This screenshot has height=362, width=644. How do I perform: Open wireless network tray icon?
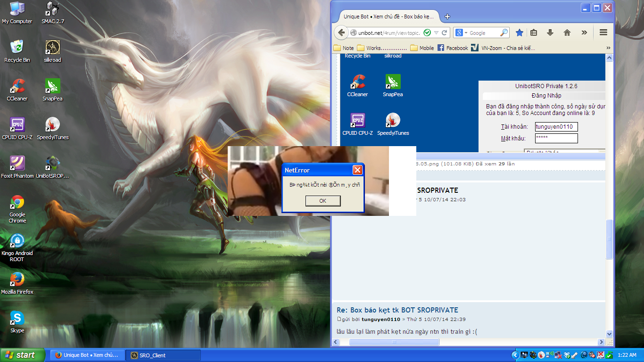point(550,355)
